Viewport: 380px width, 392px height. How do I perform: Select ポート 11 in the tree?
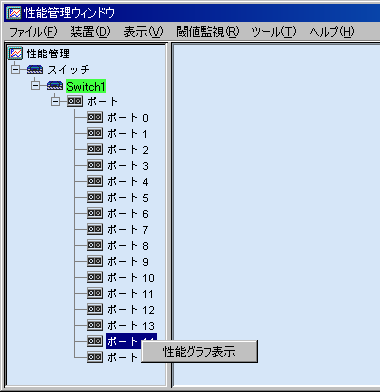130,294
